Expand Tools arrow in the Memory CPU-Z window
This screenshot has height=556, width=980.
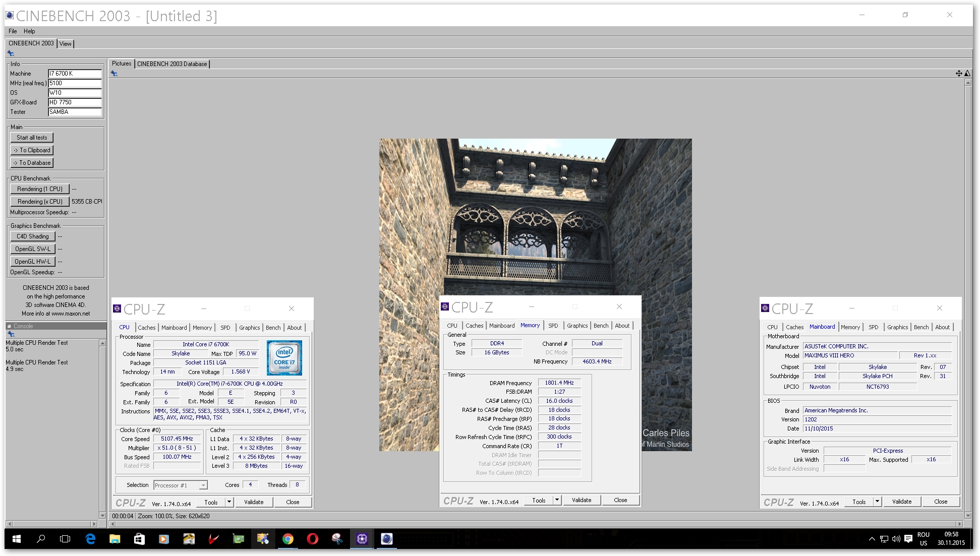click(557, 500)
